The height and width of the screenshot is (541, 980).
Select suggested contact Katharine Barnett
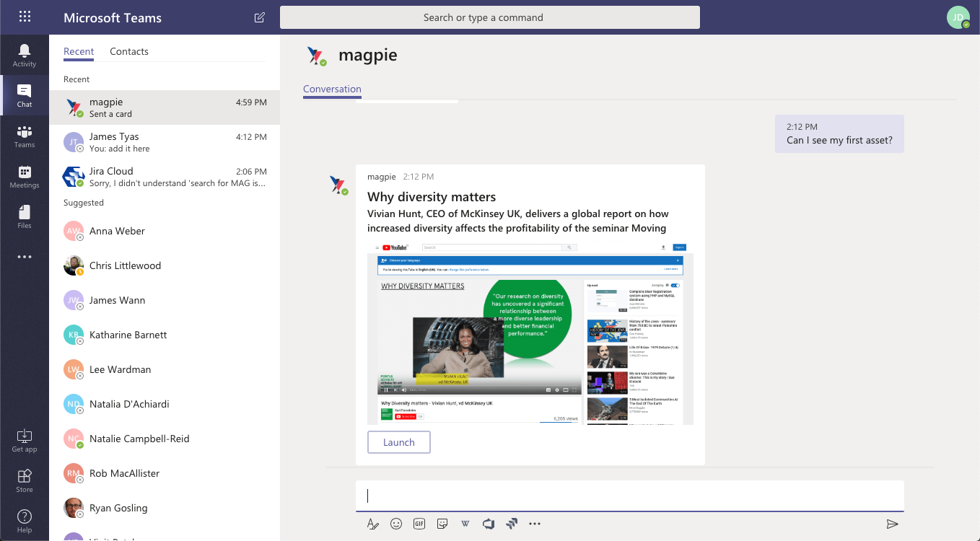click(x=165, y=335)
